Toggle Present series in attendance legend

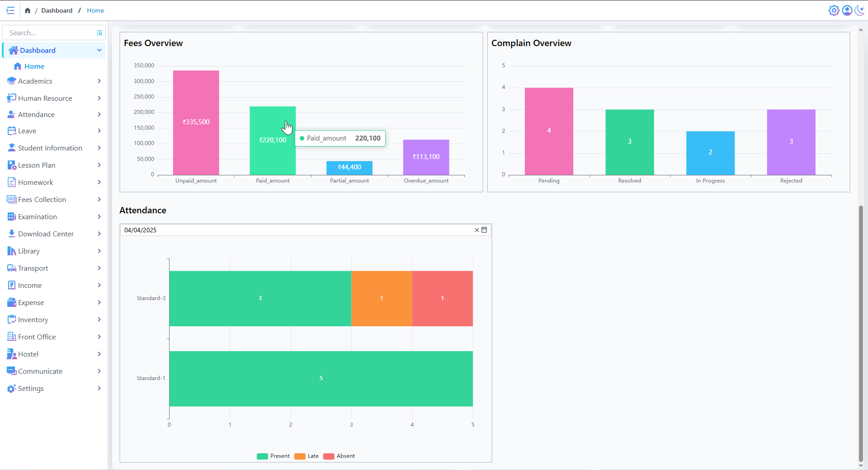pyautogui.click(x=273, y=456)
